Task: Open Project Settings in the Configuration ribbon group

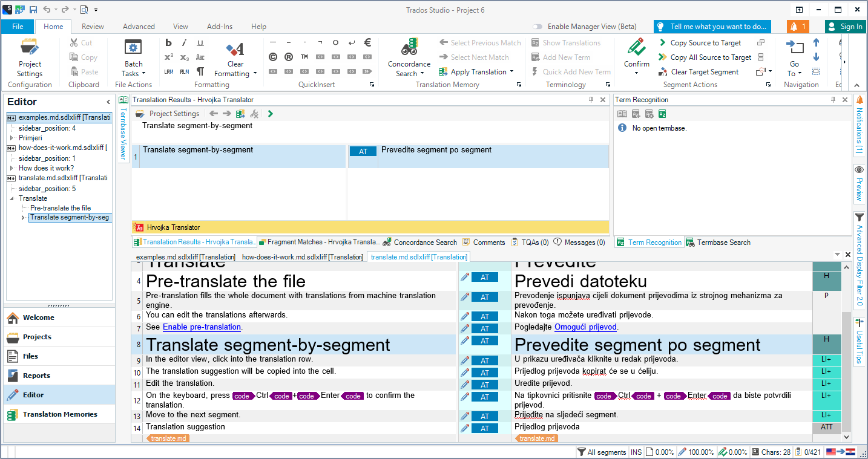Action: click(x=30, y=59)
